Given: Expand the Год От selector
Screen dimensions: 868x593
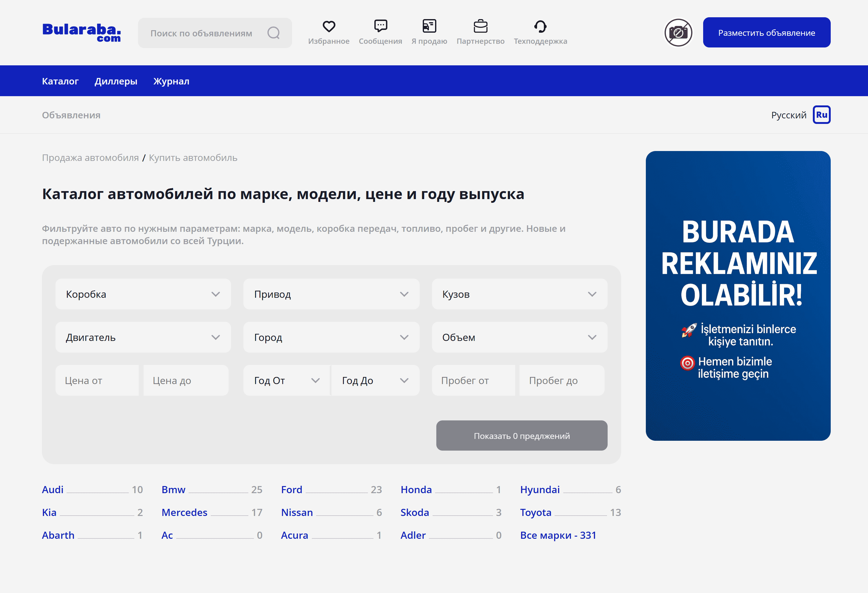Looking at the screenshot, I should pos(287,380).
